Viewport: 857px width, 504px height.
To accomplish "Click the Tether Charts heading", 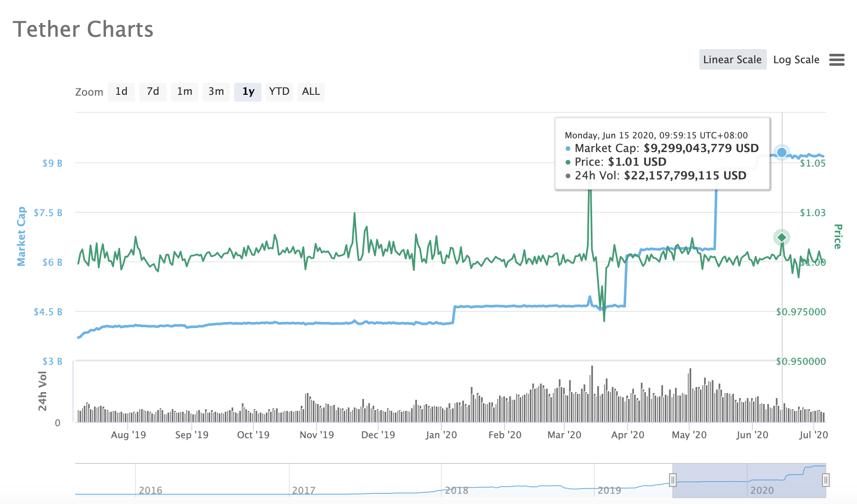I will point(83,29).
